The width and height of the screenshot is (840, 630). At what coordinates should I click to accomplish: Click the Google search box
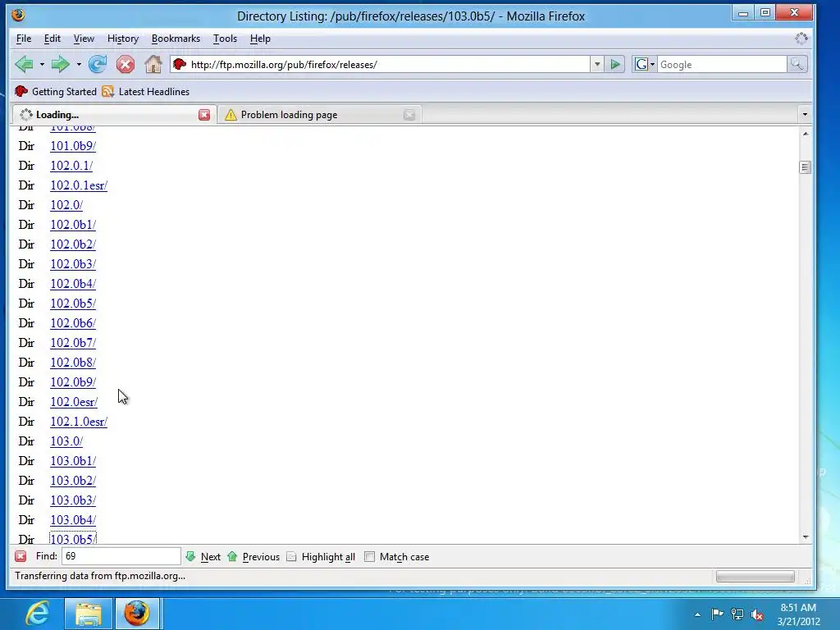(722, 64)
